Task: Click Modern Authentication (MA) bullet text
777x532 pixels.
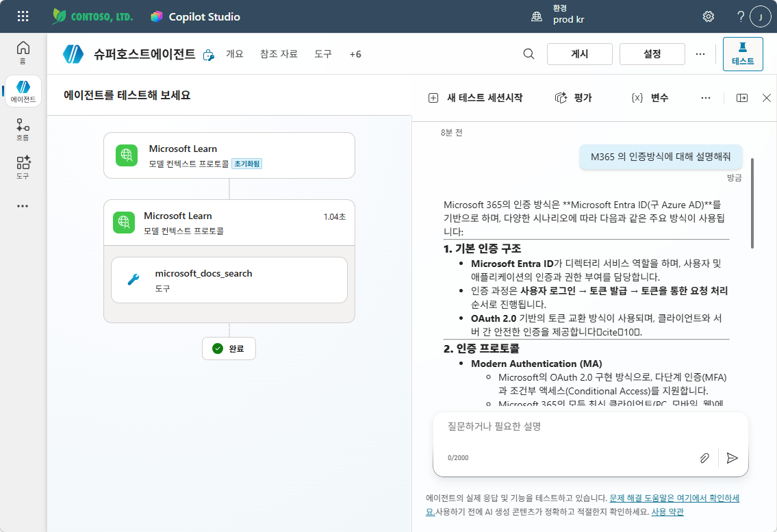Action: (x=537, y=364)
